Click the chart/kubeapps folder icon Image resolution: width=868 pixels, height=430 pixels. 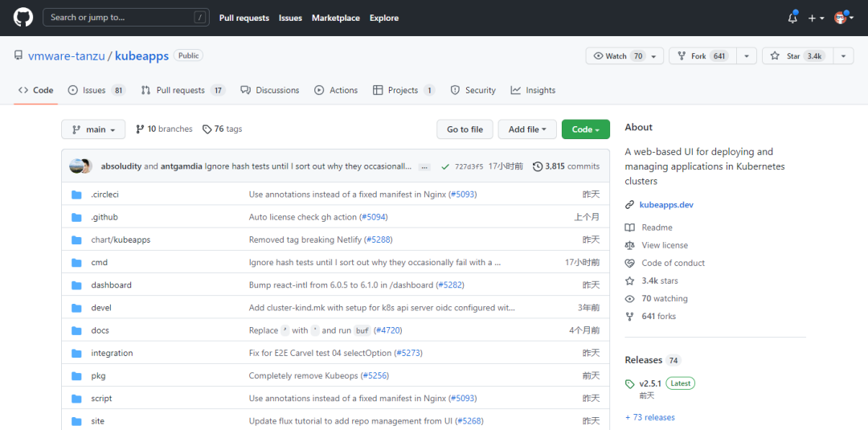pyautogui.click(x=76, y=240)
